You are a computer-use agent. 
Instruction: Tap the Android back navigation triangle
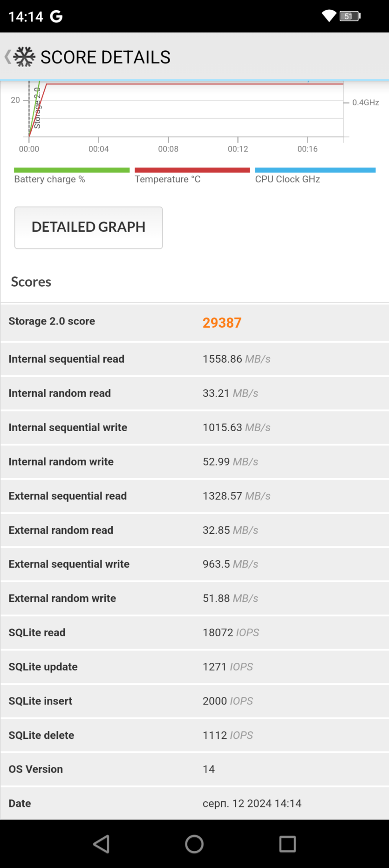click(102, 844)
